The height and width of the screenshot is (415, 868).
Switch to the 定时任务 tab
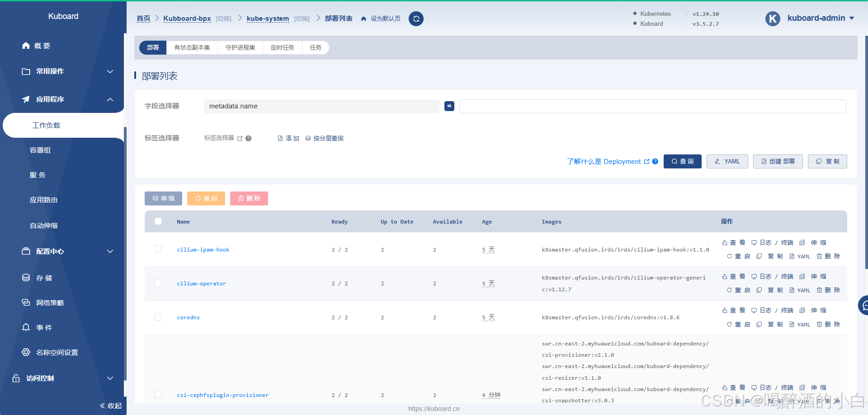(x=282, y=47)
